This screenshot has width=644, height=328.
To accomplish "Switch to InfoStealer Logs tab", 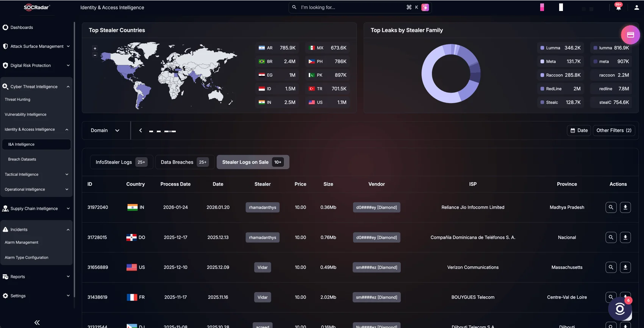I will (x=121, y=162).
